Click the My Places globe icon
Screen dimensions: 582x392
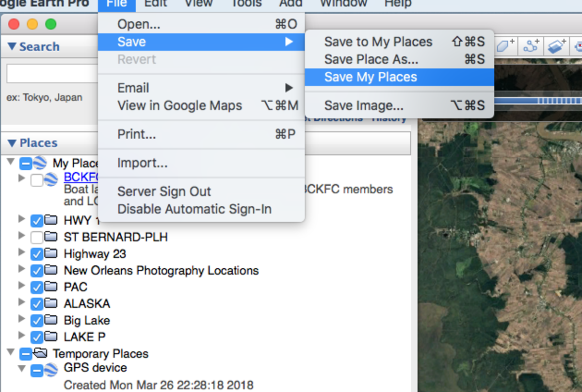tap(40, 163)
